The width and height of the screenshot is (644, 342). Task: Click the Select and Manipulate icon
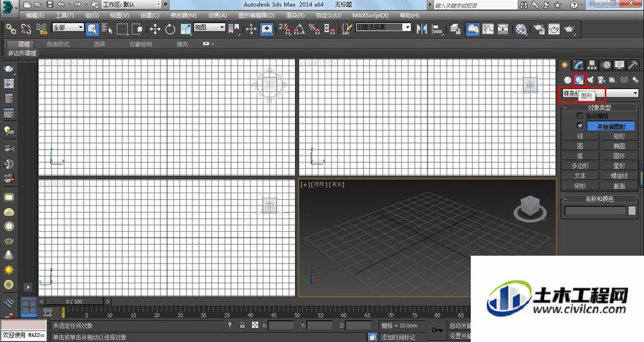pos(251,29)
